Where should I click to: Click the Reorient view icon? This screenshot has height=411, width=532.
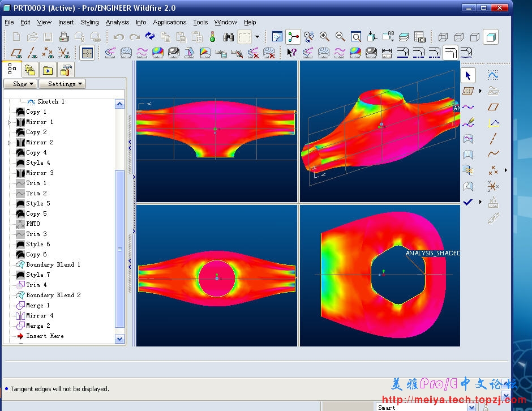click(x=372, y=37)
